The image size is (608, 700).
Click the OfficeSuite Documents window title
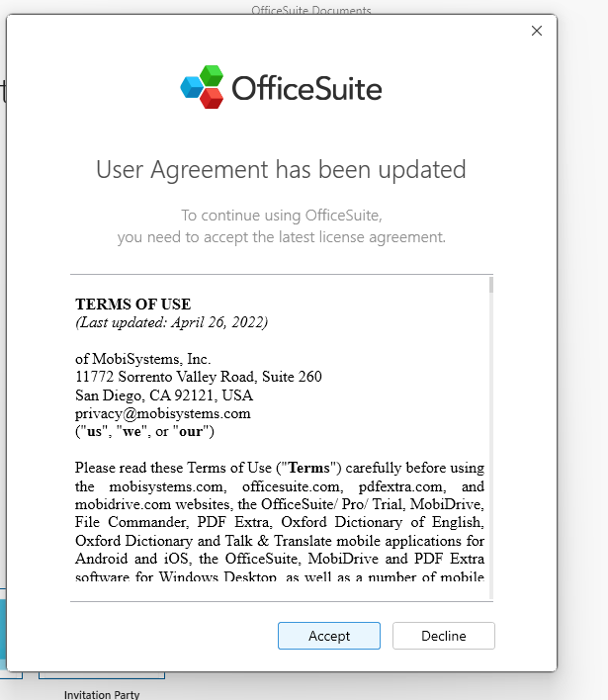[311, 10]
